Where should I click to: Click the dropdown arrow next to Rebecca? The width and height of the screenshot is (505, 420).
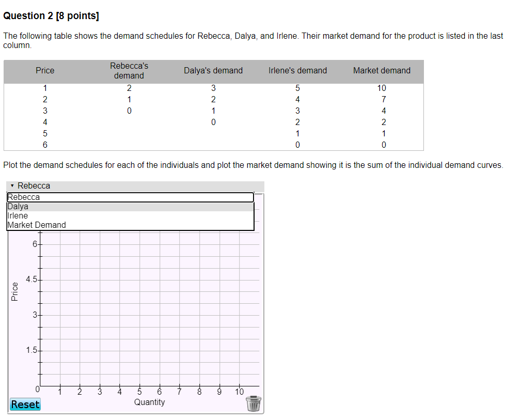12,185
